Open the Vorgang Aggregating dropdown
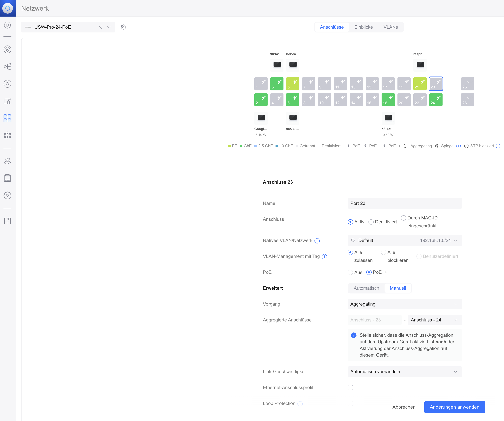 [405, 304]
